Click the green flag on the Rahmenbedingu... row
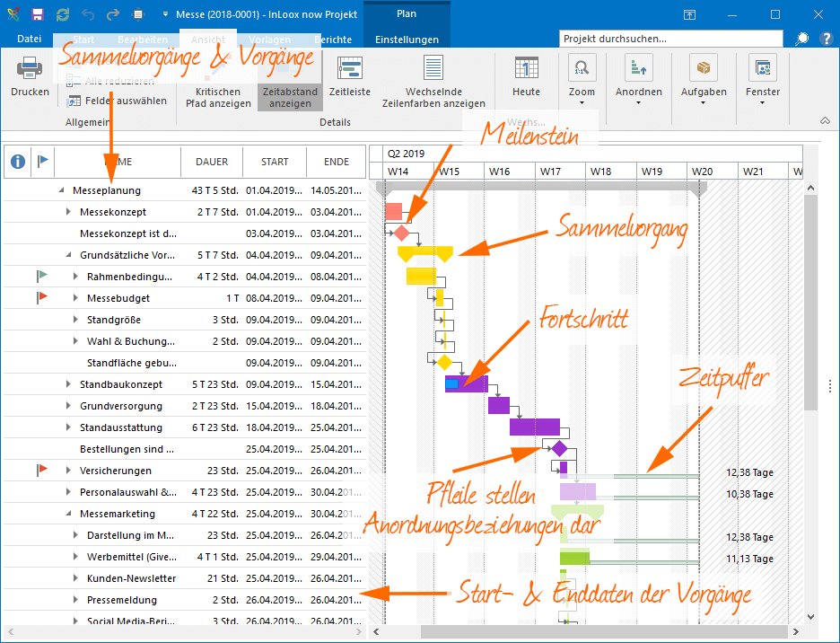 point(42,276)
